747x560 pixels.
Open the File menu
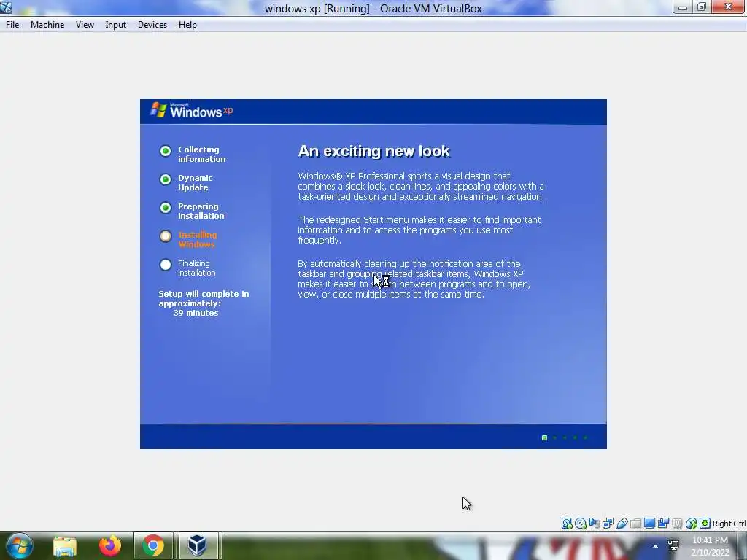[12, 25]
